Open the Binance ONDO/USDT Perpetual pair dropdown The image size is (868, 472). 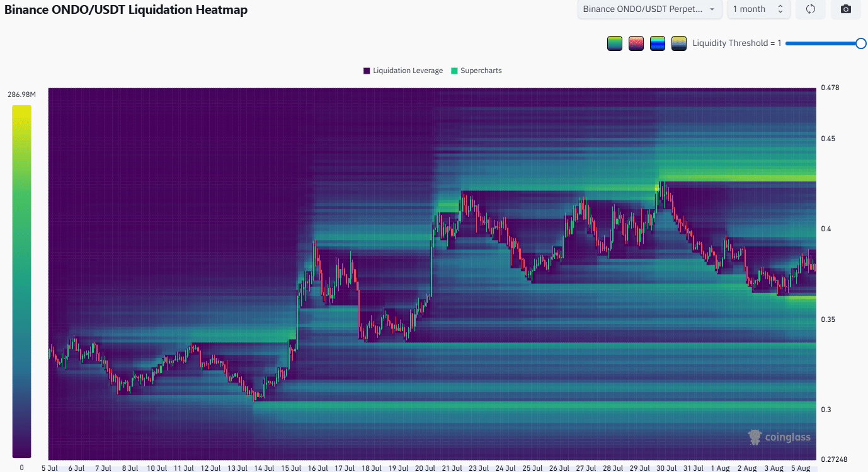649,9
